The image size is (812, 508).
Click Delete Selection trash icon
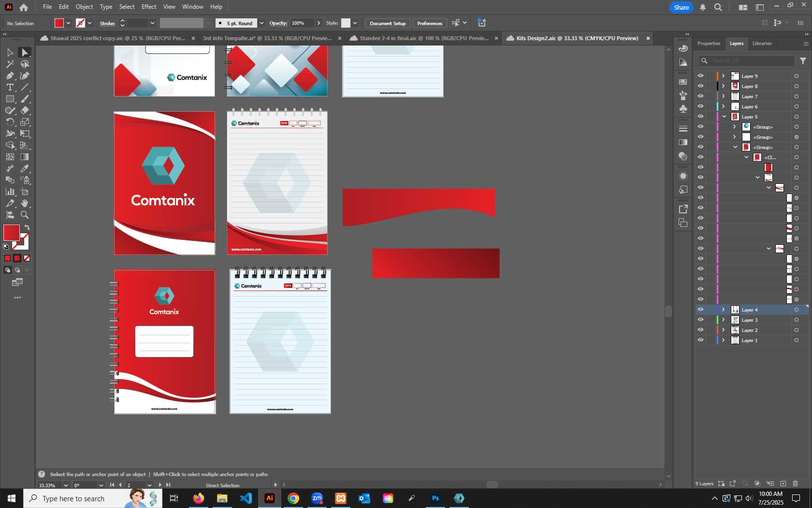click(x=796, y=483)
